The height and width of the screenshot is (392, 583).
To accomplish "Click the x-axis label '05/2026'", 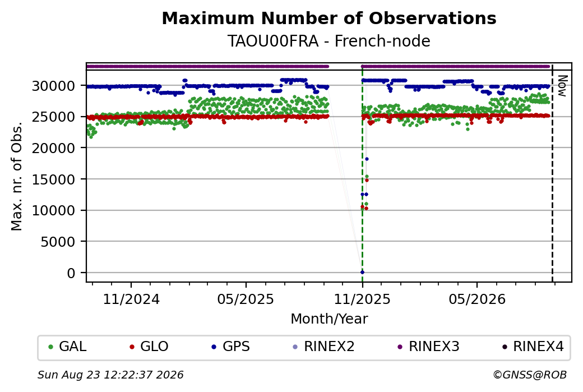I will [x=478, y=299].
